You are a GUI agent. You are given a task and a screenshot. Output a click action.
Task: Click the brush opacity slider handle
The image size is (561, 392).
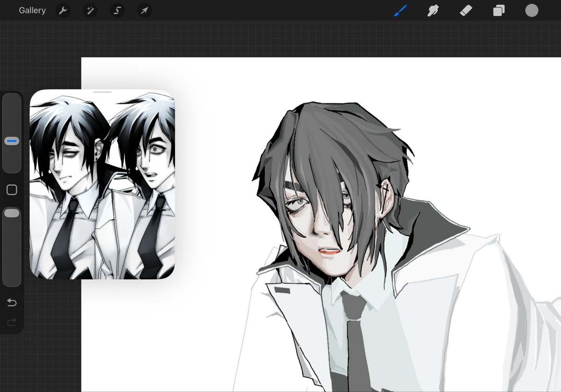[x=12, y=213]
